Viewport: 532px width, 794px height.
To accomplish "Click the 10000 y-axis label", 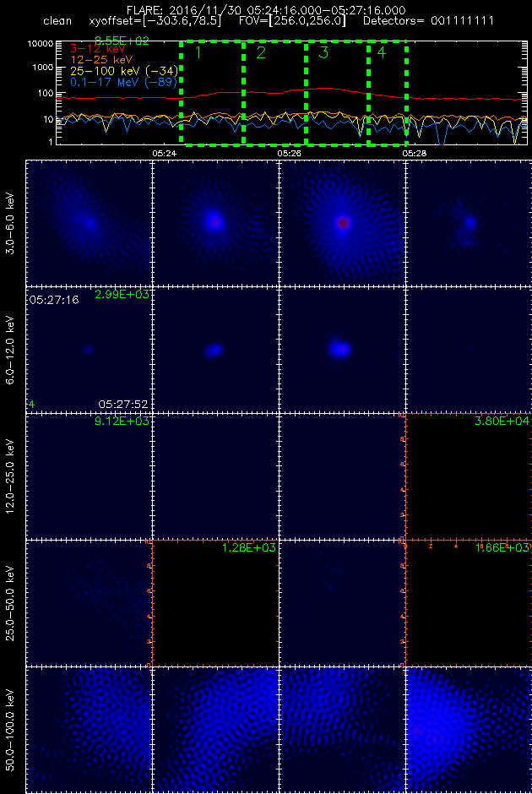I will tap(41, 44).
